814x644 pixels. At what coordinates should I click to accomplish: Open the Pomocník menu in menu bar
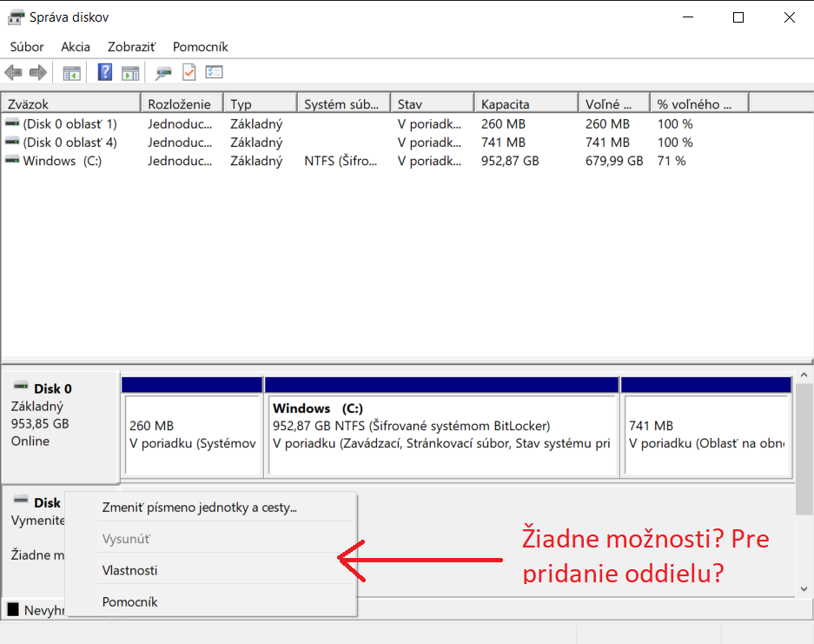point(200,47)
